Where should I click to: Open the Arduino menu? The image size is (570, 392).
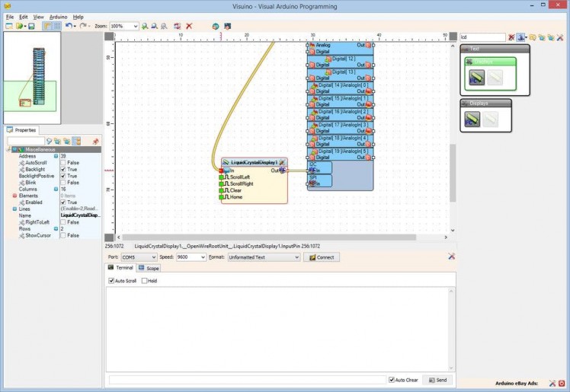(x=58, y=16)
